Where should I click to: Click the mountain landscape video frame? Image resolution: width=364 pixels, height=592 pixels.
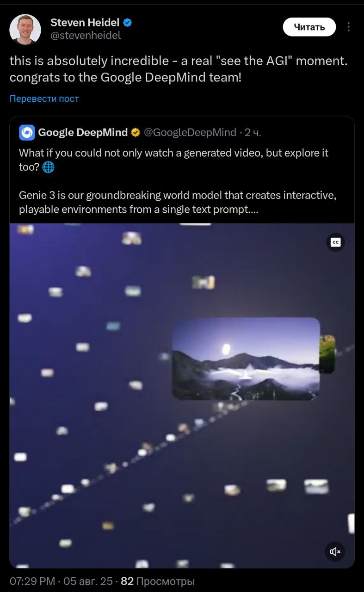[246, 358]
